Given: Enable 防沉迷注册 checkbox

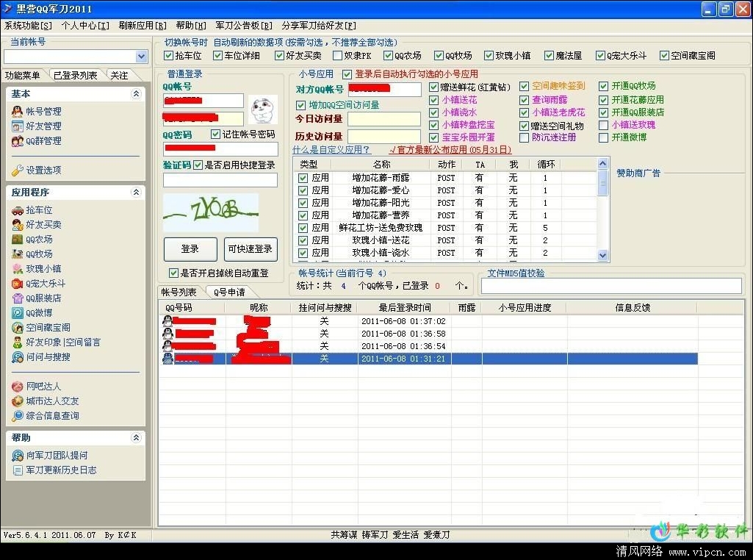Looking at the screenshot, I should (x=524, y=138).
